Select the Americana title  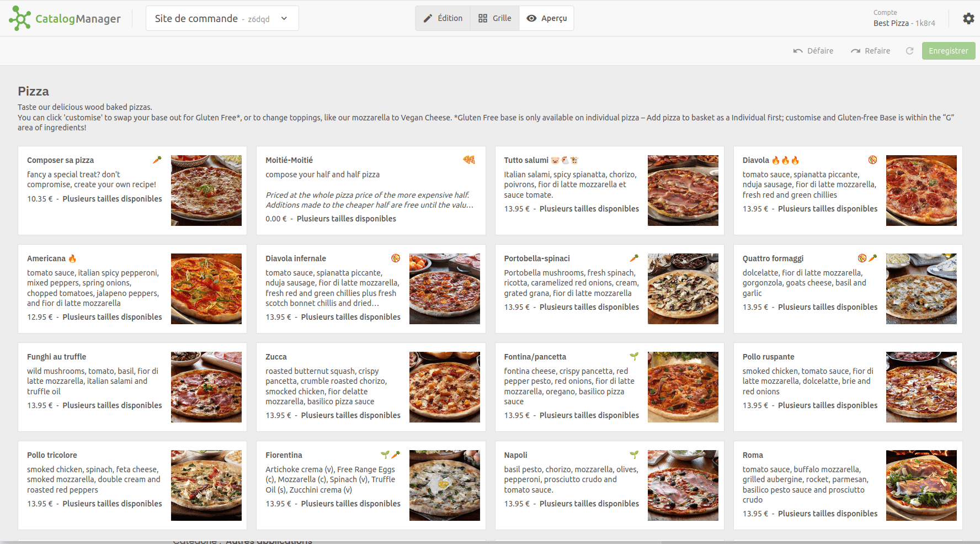coord(46,258)
